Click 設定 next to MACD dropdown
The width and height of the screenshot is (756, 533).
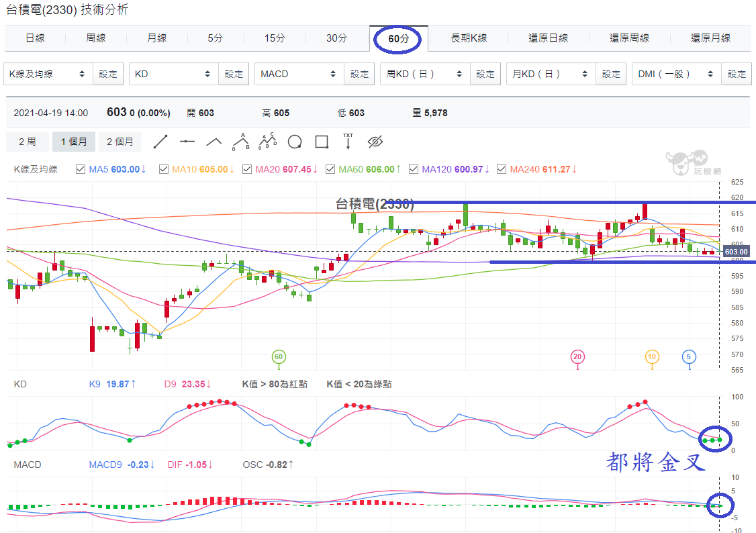click(x=359, y=74)
